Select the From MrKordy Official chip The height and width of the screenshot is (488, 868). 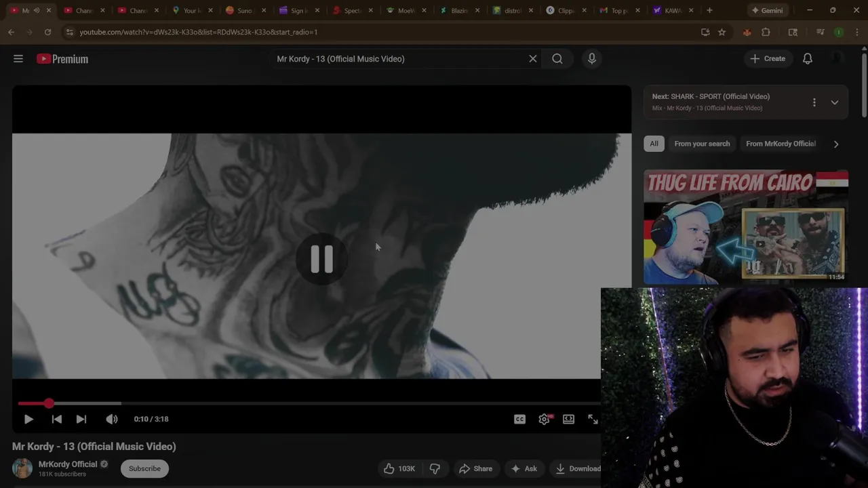[x=781, y=144]
